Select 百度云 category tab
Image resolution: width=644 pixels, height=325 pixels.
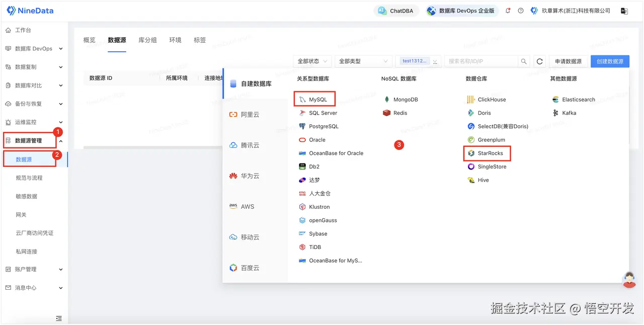[x=255, y=268]
